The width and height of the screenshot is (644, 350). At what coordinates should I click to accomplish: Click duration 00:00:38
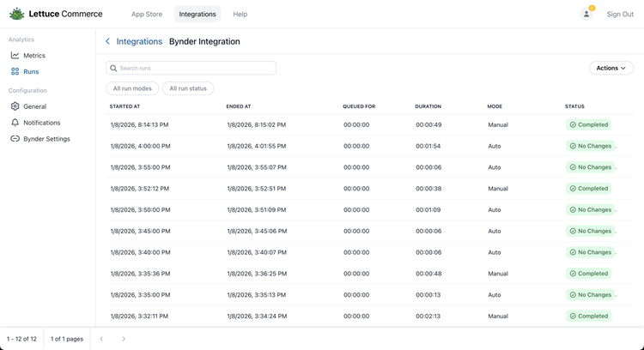click(x=428, y=189)
